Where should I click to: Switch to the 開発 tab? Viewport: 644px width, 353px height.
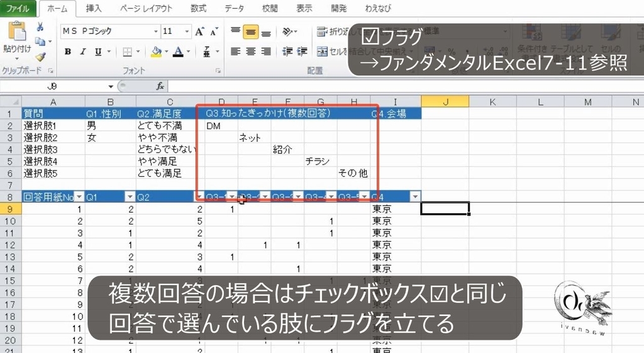(339, 8)
